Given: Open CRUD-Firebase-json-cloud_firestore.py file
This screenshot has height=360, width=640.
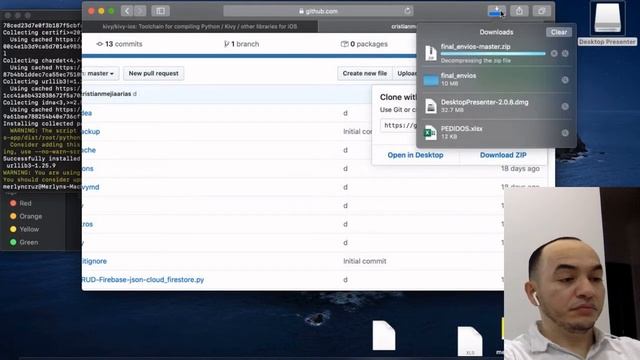Looking at the screenshot, I should pos(143,280).
